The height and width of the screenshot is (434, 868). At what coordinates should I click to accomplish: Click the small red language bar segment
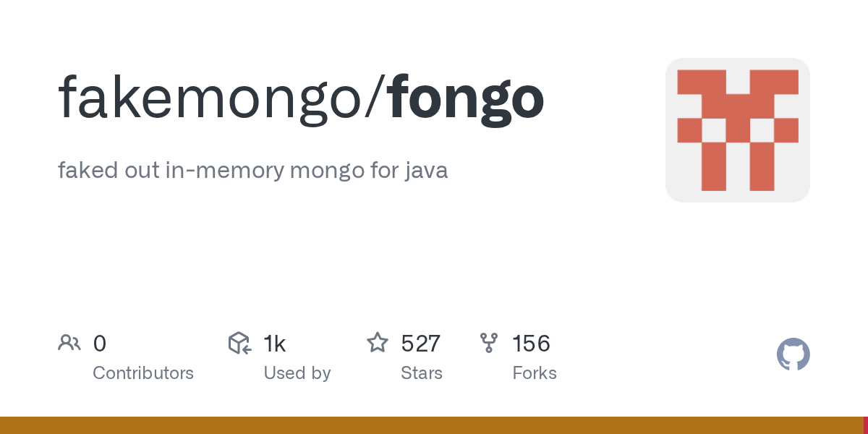[865, 425]
